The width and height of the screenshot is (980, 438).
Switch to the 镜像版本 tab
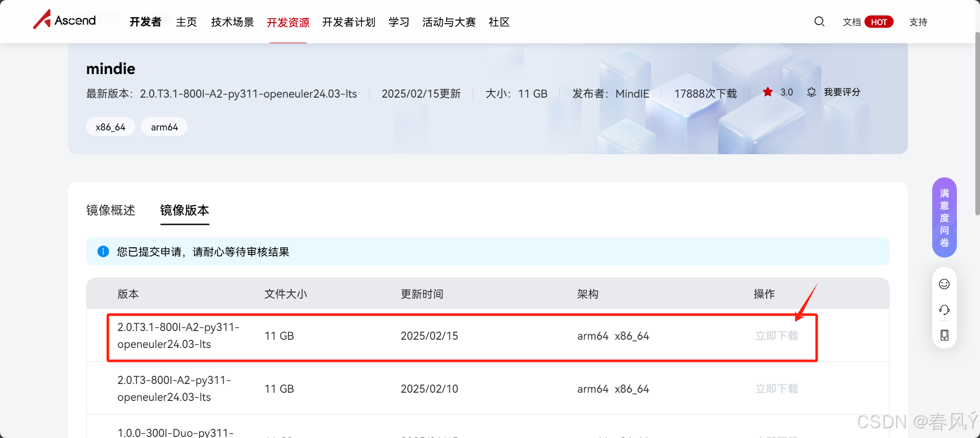point(185,210)
